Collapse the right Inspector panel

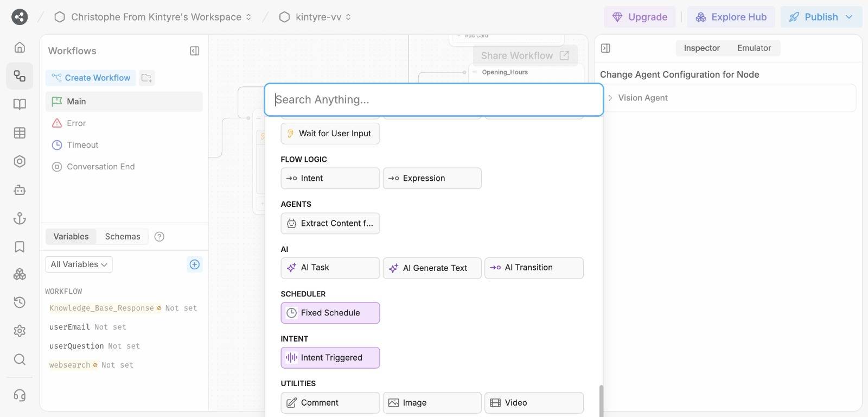coord(606,48)
